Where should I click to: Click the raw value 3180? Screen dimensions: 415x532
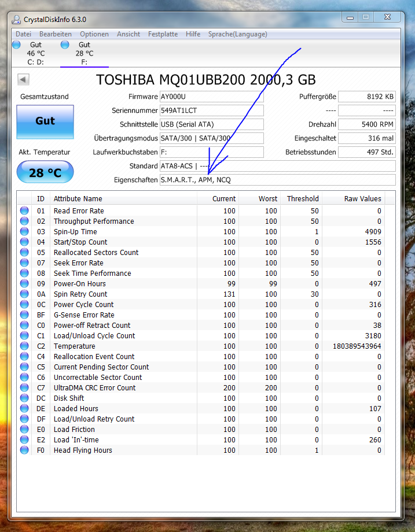[x=373, y=335]
